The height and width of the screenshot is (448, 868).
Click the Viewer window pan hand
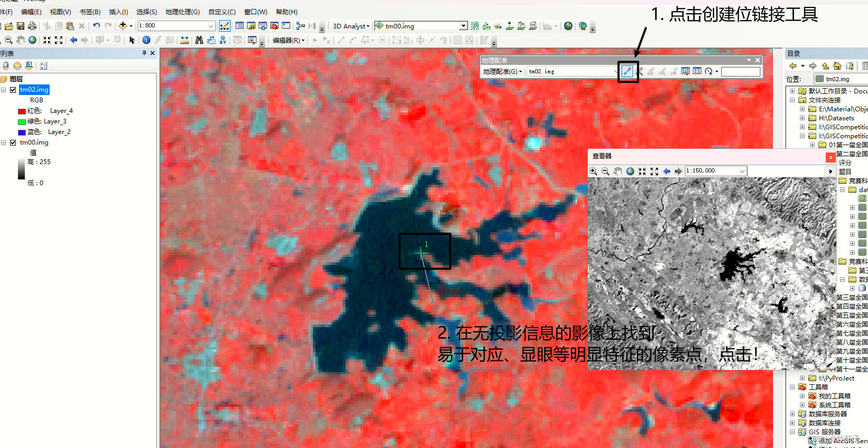(x=618, y=171)
